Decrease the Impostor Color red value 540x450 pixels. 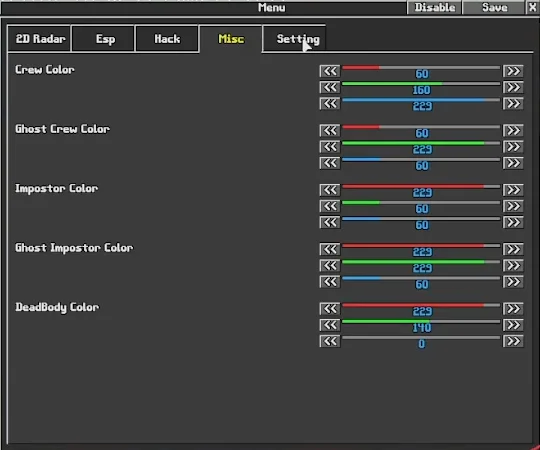coord(330,190)
